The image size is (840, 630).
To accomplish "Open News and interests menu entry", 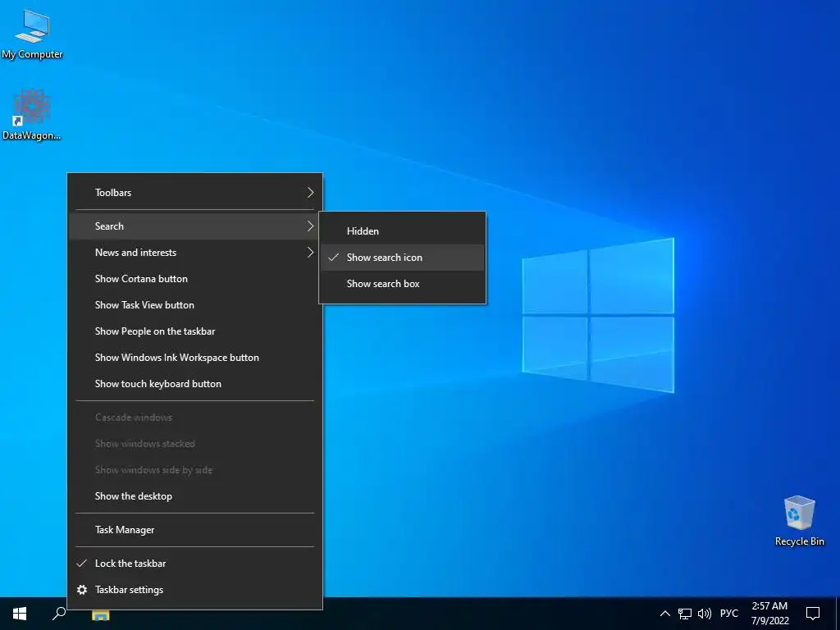I will [195, 253].
